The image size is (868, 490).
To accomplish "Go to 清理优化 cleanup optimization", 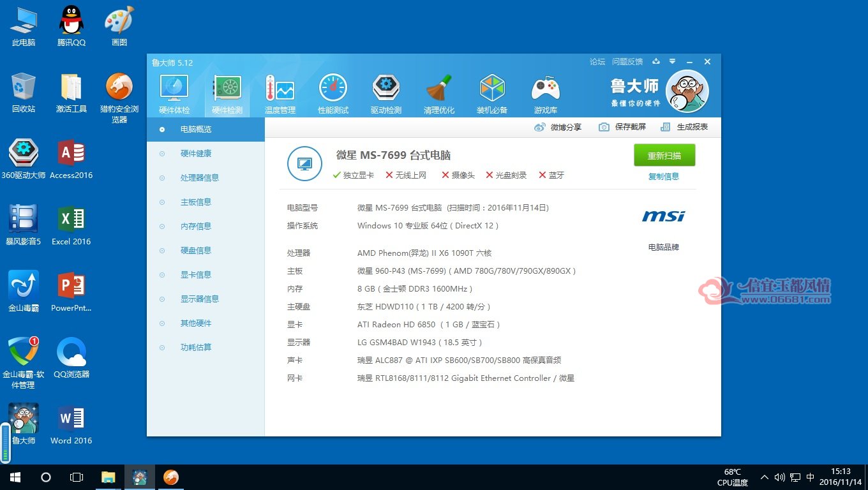I will (x=439, y=94).
